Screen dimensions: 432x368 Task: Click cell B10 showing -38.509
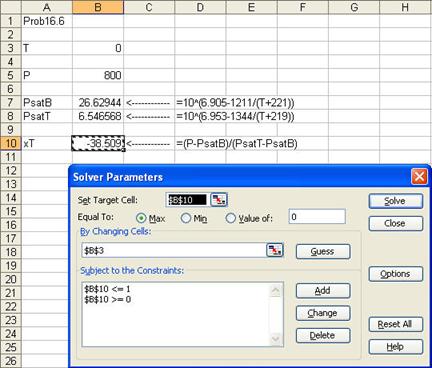point(98,144)
